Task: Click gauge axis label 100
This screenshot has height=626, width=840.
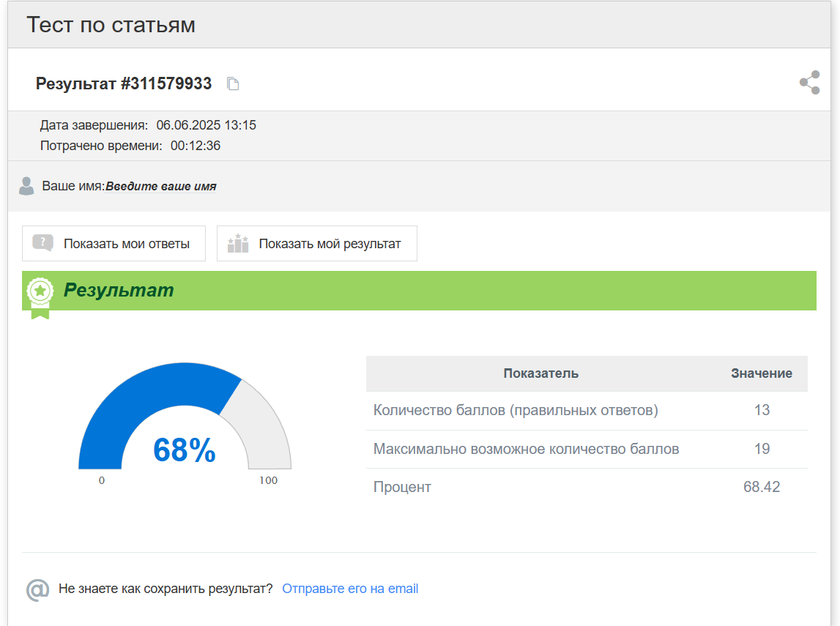Action: tap(268, 480)
